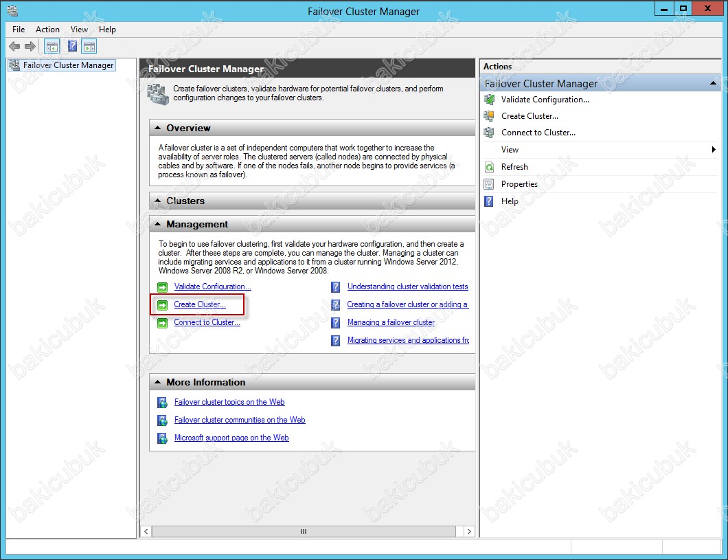Click Create Cluster link in Management
Screen dimensions: 728x560
coord(200,304)
